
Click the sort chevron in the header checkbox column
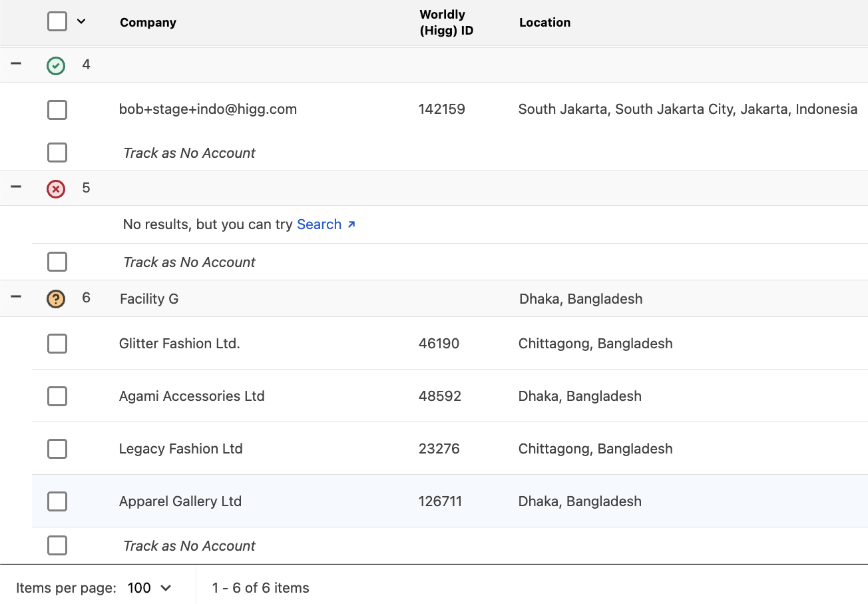tap(81, 21)
